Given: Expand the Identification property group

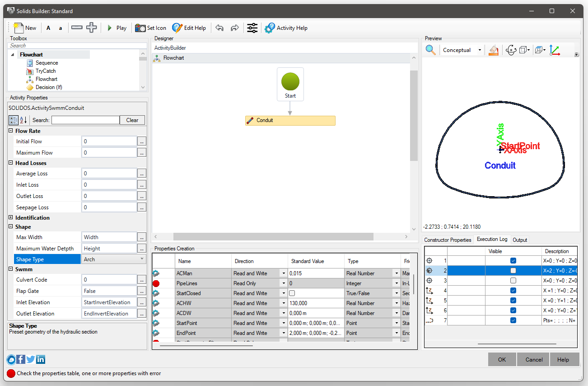Looking at the screenshot, I should tap(11, 218).
